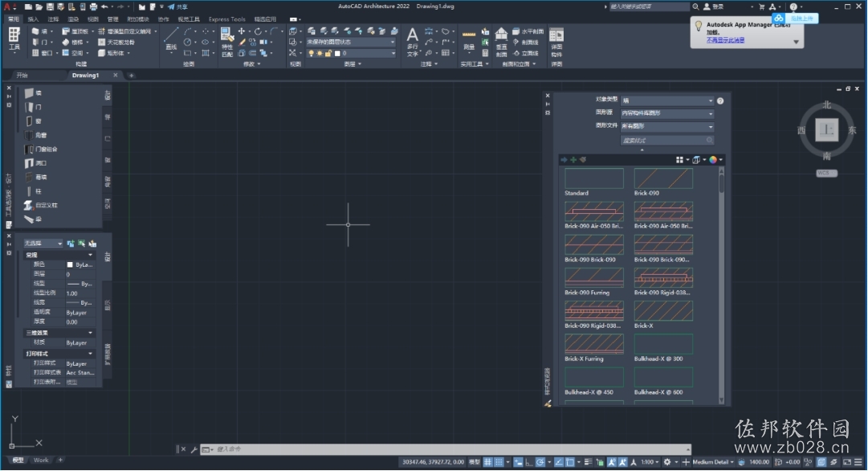Switch to the Work layout tab
Viewport: 868px width, 471px height.
pyautogui.click(x=41, y=461)
